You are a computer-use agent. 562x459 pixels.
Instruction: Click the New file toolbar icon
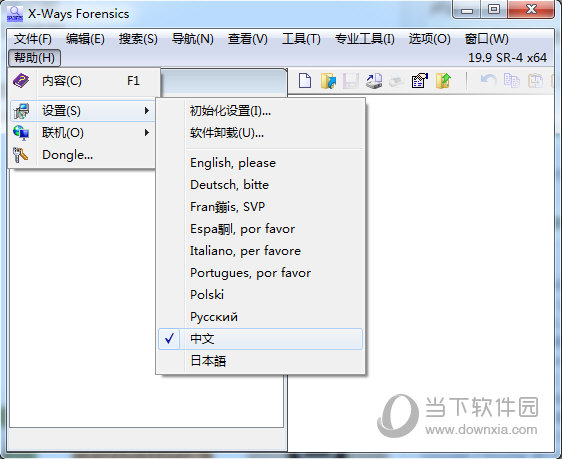pos(305,81)
